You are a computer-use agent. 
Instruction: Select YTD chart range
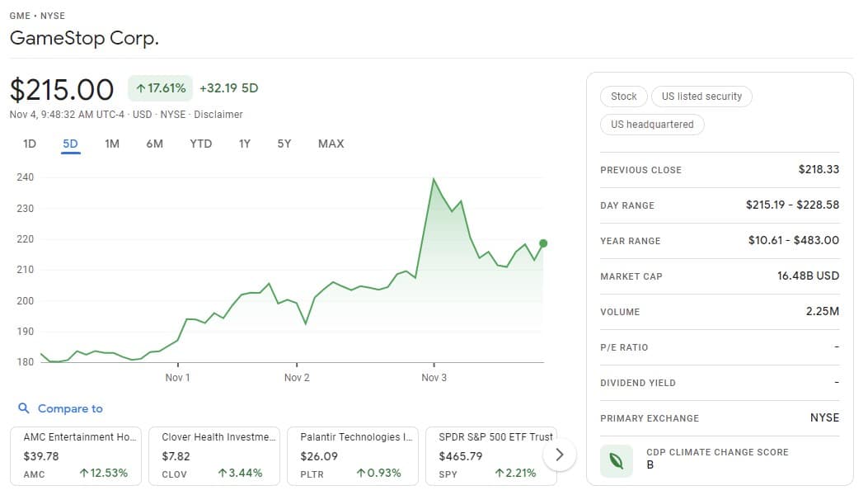[x=200, y=144]
